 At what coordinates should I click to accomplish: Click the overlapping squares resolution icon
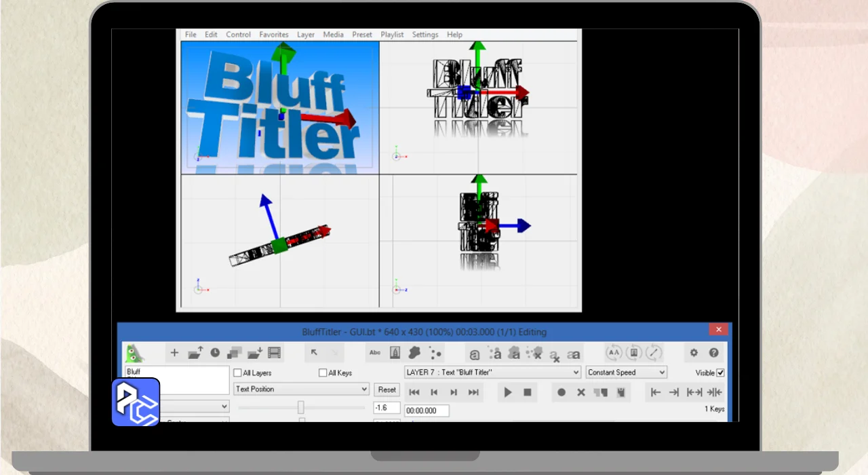(235, 353)
